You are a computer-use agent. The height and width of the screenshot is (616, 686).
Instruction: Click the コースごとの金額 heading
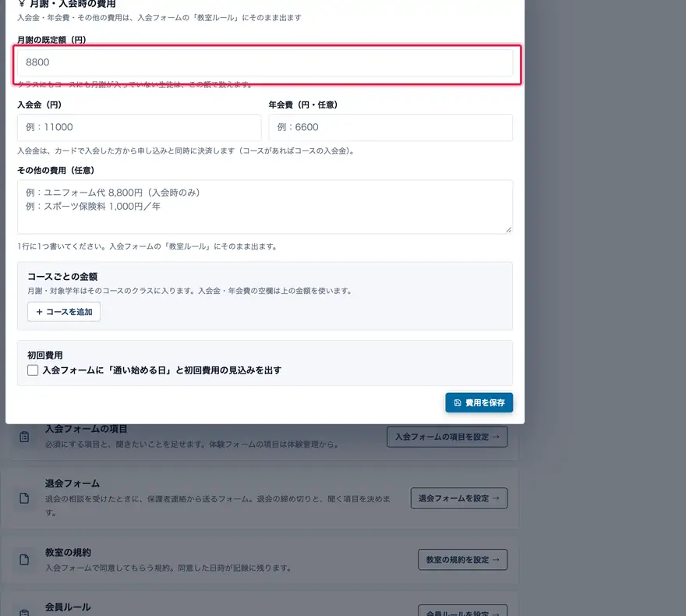62,277
